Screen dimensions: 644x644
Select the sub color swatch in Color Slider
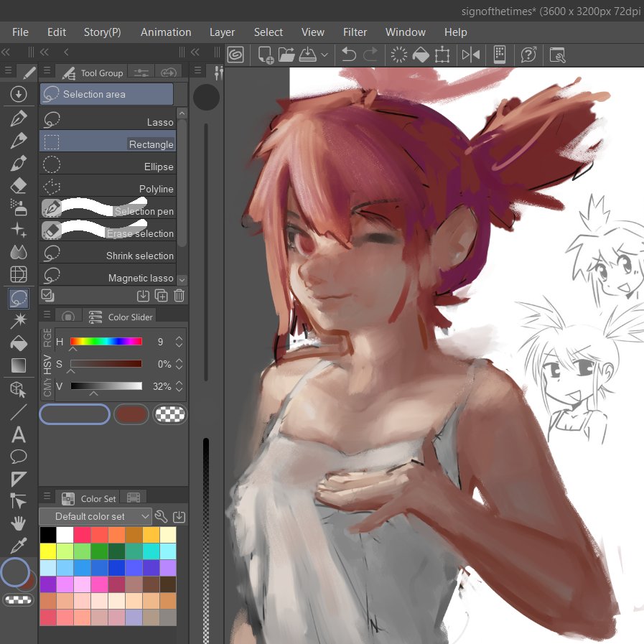pos(131,414)
